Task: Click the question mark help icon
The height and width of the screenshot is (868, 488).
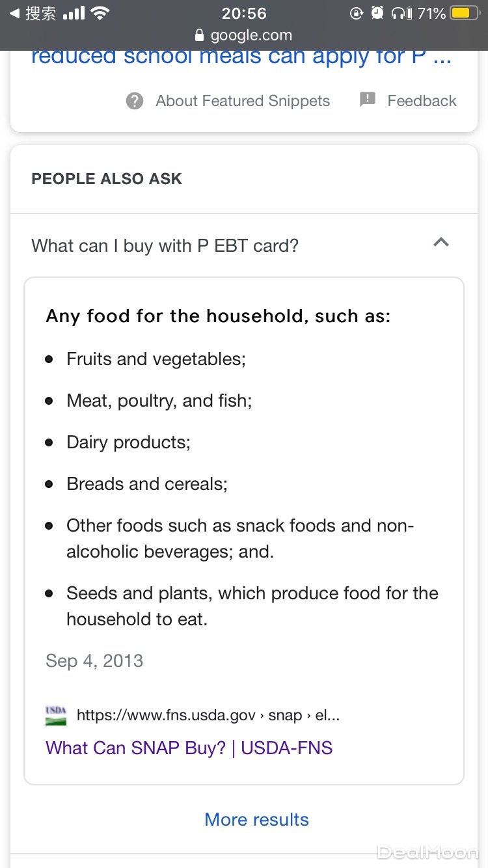Action: pos(135,101)
